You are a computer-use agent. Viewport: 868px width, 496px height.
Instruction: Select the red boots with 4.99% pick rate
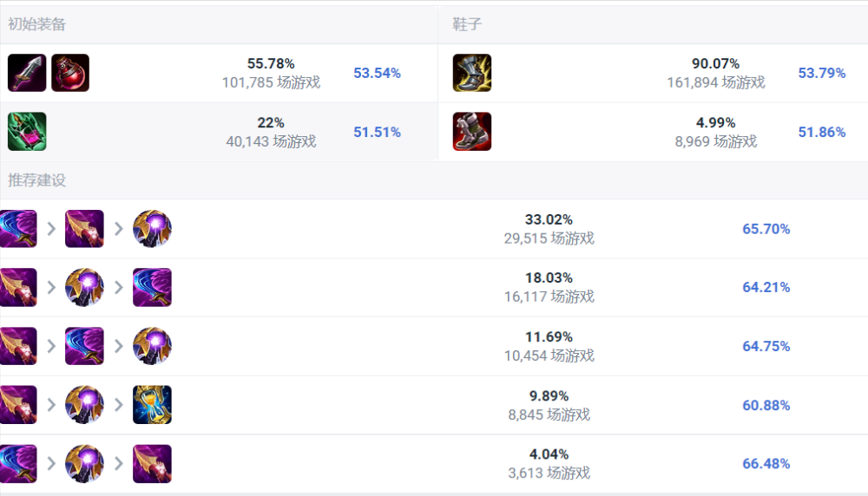coord(472,132)
